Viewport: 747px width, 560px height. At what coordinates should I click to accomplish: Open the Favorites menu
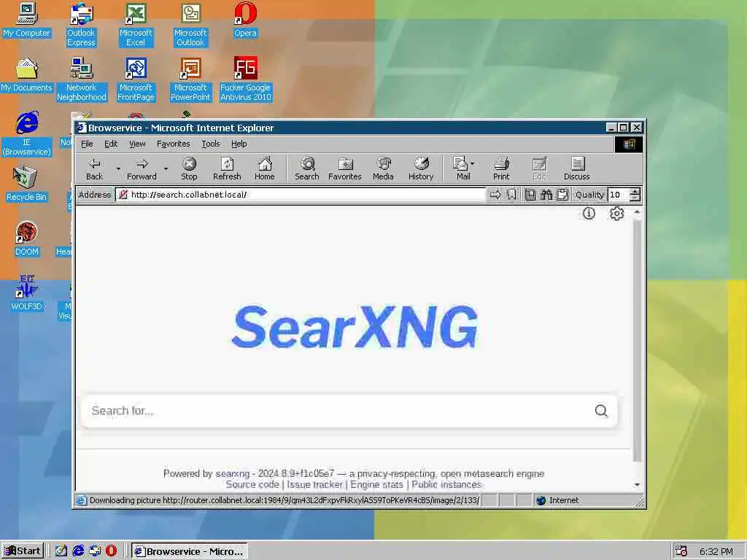pyautogui.click(x=174, y=144)
